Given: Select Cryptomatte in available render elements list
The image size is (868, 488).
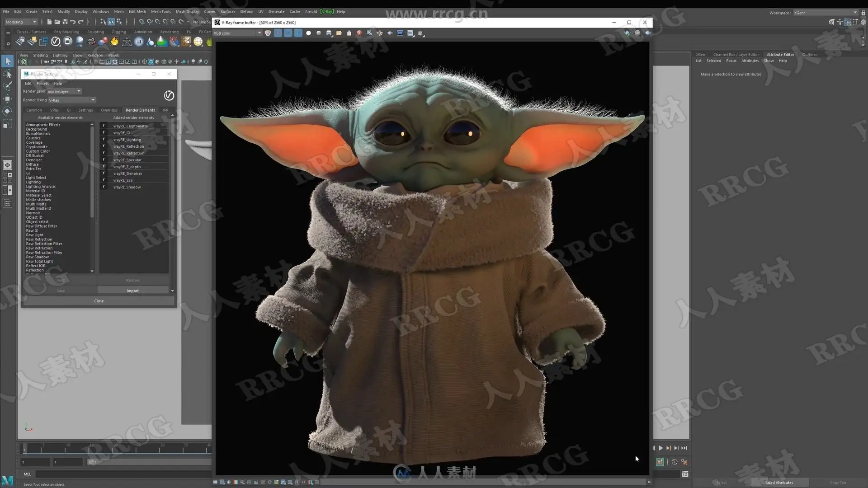Looking at the screenshot, I should [x=37, y=147].
